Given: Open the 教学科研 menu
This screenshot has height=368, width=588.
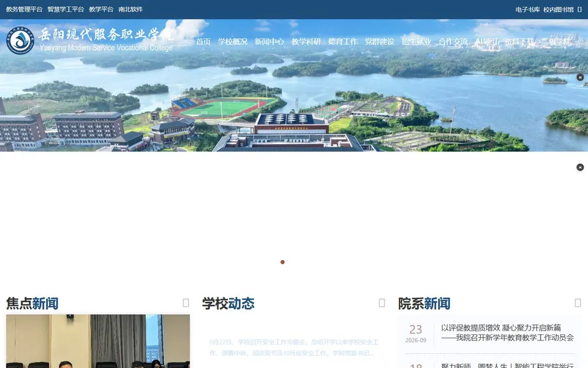Looking at the screenshot, I should tap(306, 42).
